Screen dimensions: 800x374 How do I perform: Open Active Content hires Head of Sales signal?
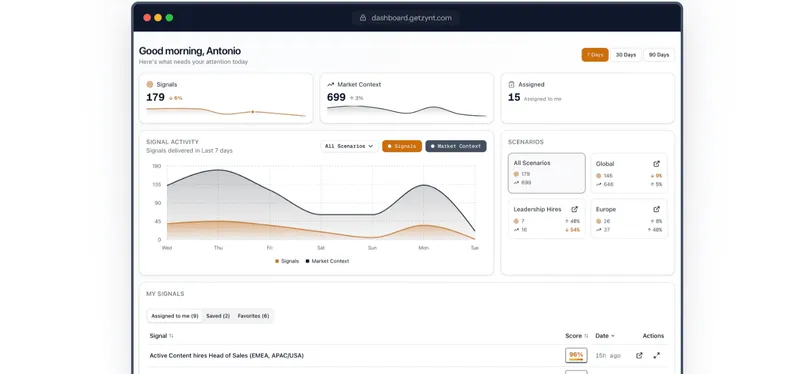coord(227,356)
